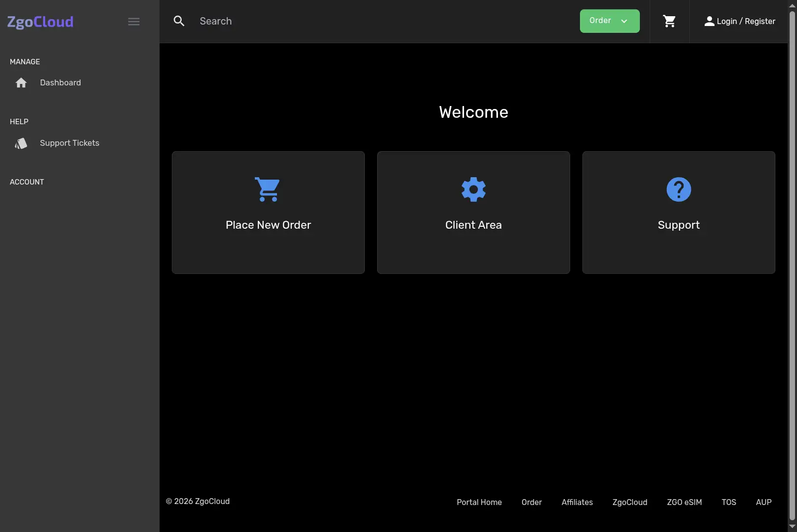Click the Dashboard home icon
Screen dimensions: 797x532
(21, 83)
